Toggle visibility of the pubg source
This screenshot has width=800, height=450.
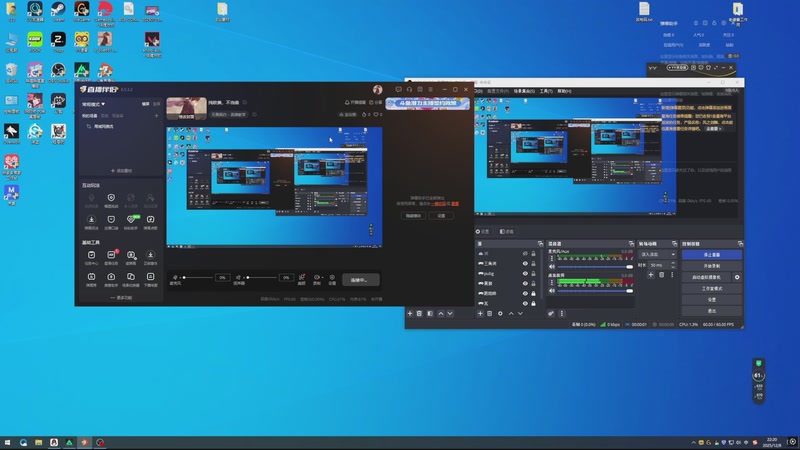525,273
